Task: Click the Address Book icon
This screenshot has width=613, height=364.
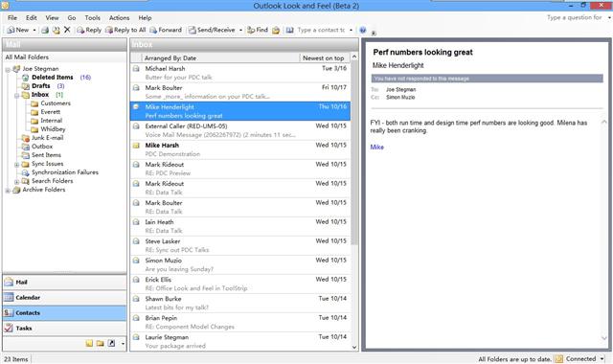Action: point(289,30)
